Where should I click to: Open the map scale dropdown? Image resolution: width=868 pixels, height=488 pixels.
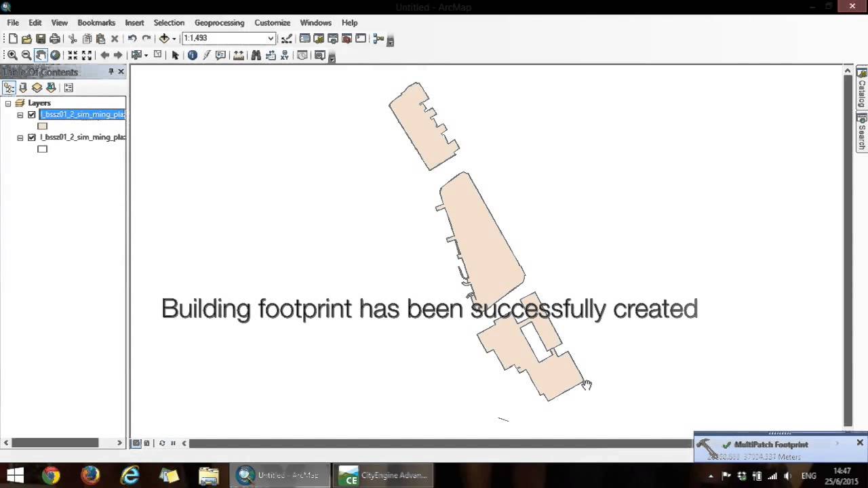pos(271,39)
